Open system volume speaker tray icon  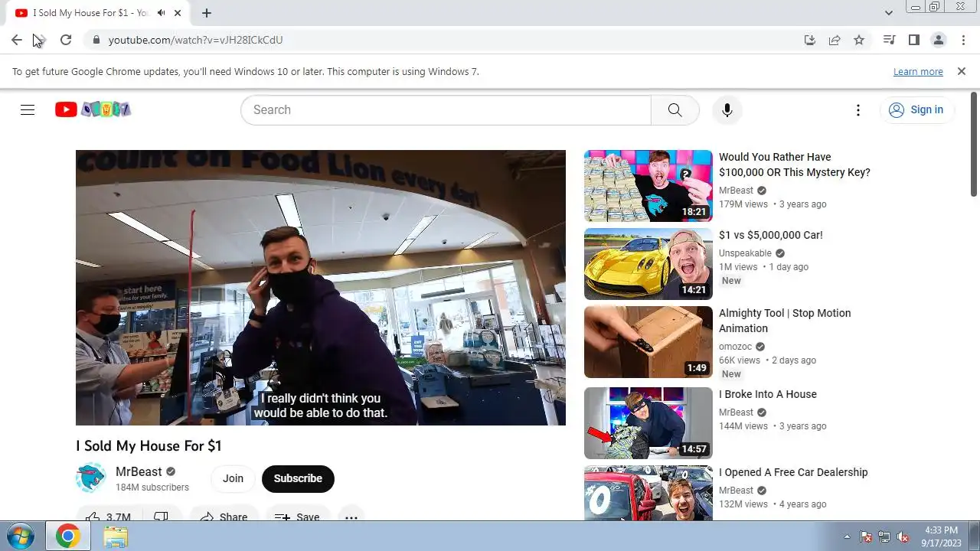pos(903,536)
